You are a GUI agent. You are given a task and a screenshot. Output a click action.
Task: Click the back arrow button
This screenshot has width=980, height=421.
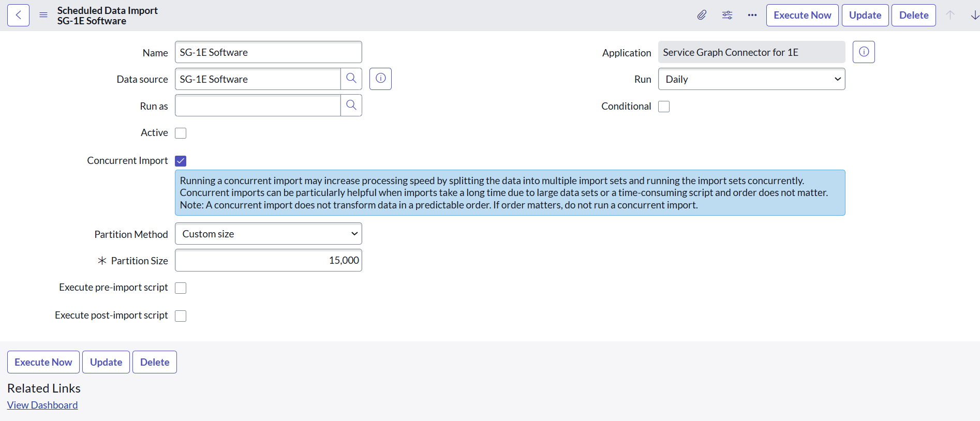tap(18, 16)
